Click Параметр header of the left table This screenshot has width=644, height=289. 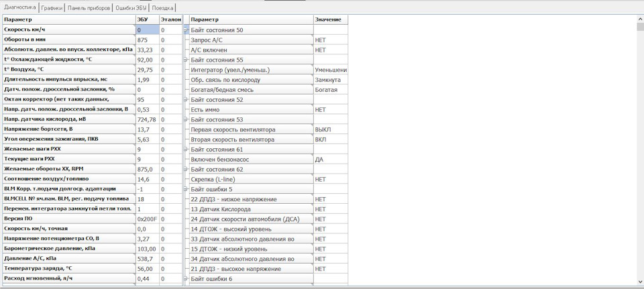click(x=69, y=19)
